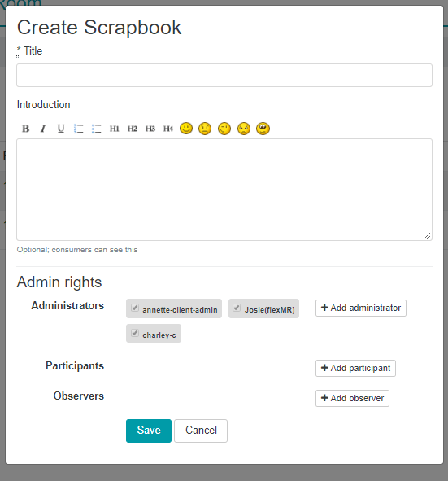Toggle the charley-c administrator checkbox

(135, 333)
